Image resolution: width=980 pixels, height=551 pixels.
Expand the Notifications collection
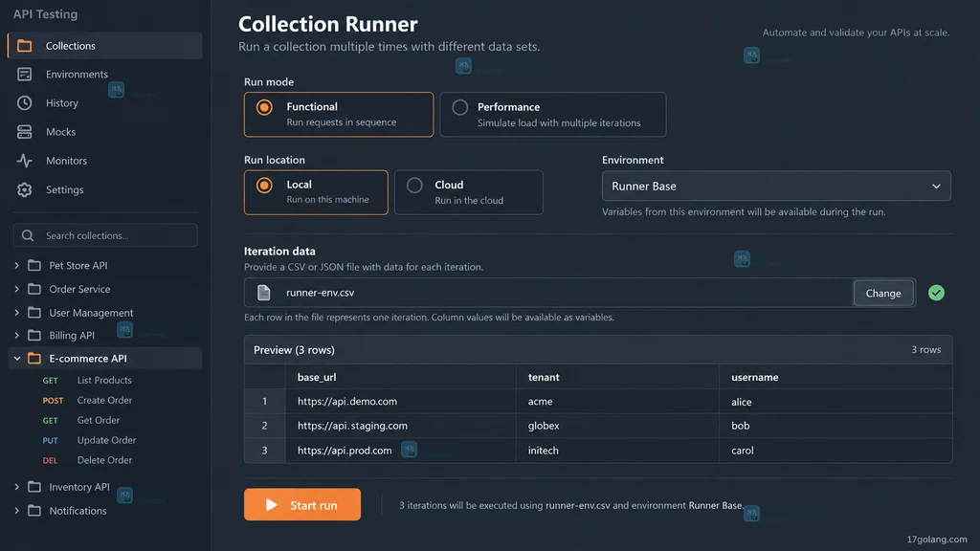tap(17, 511)
